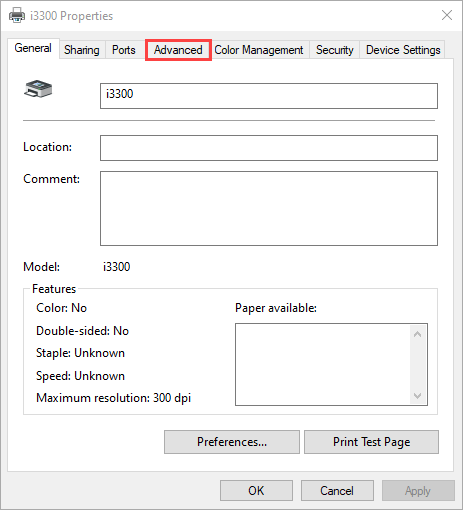Click the Paper available scroll down arrow
The width and height of the screenshot is (463, 510).
tap(417, 396)
